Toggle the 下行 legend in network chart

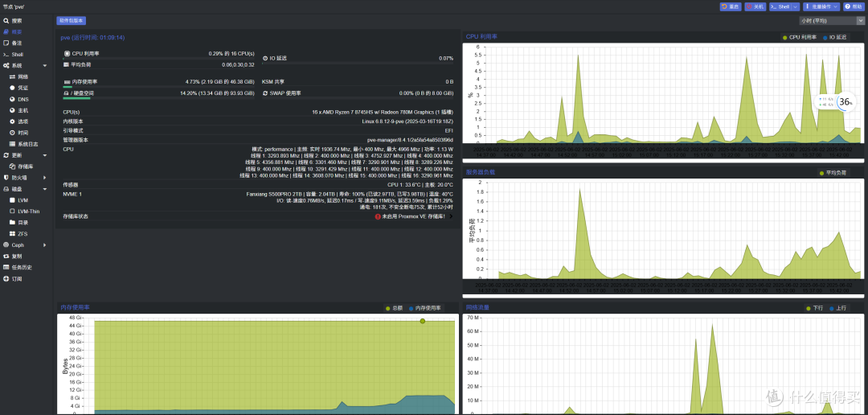pyautogui.click(x=817, y=308)
